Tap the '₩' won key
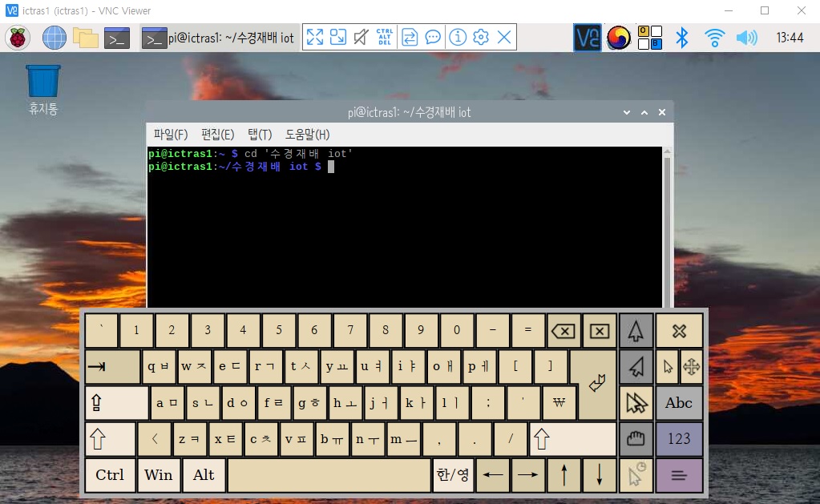The height and width of the screenshot is (504, 820). pyautogui.click(x=559, y=402)
